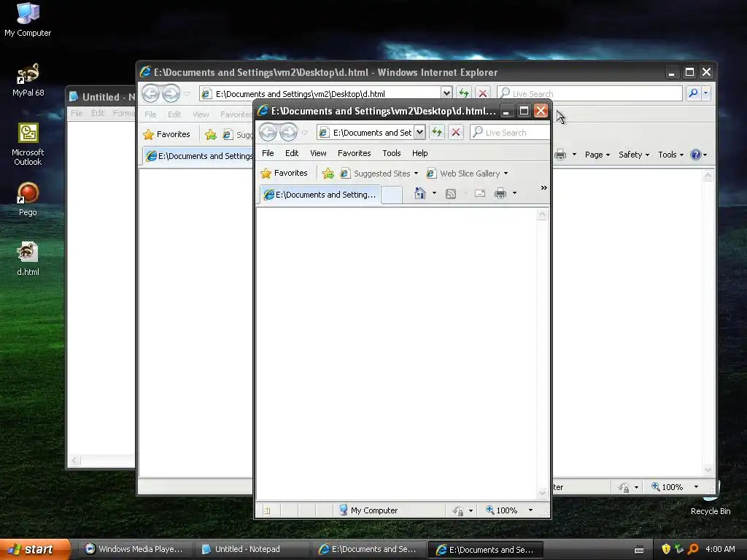Image resolution: width=747 pixels, height=560 pixels.
Task: Open Favorites menu in front IE window
Action: [354, 153]
